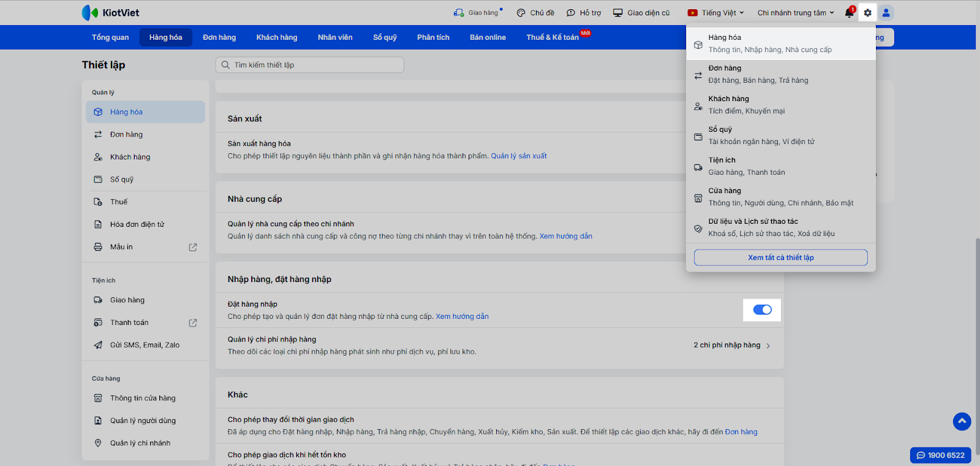980x466 pixels.
Task: Open Chủ đề theme palette
Action: (x=535, y=13)
